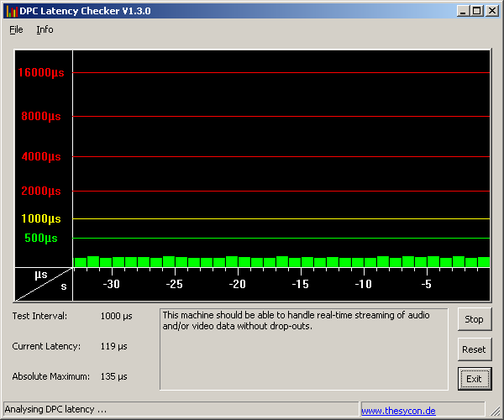Click the 1000µs yellow axis label
Screen dimensions: 504x420
coord(41,218)
